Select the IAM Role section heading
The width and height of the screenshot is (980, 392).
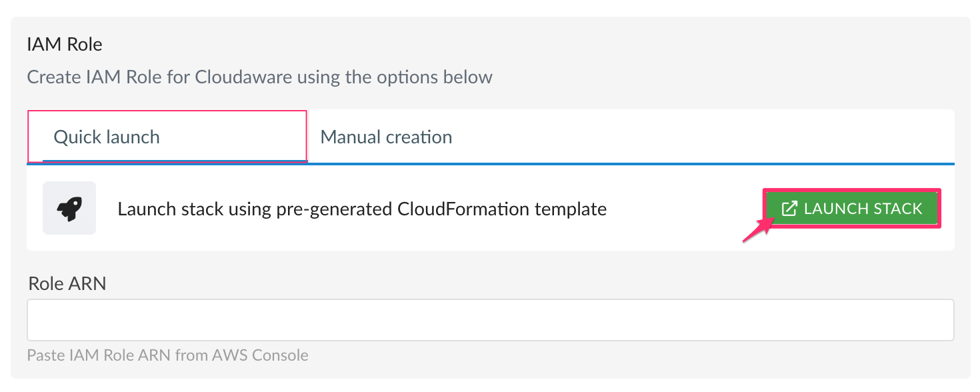(x=64, y=44)
